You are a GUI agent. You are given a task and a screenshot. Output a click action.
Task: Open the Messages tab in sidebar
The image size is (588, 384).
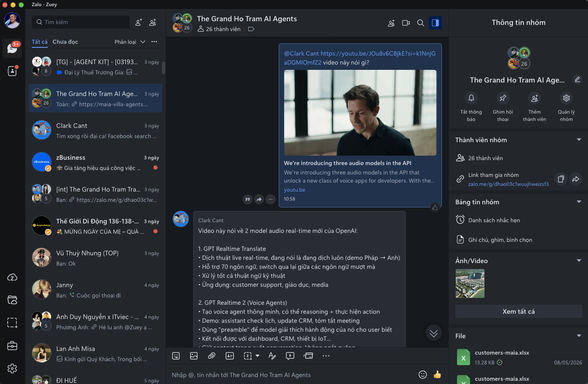[12, 48]
